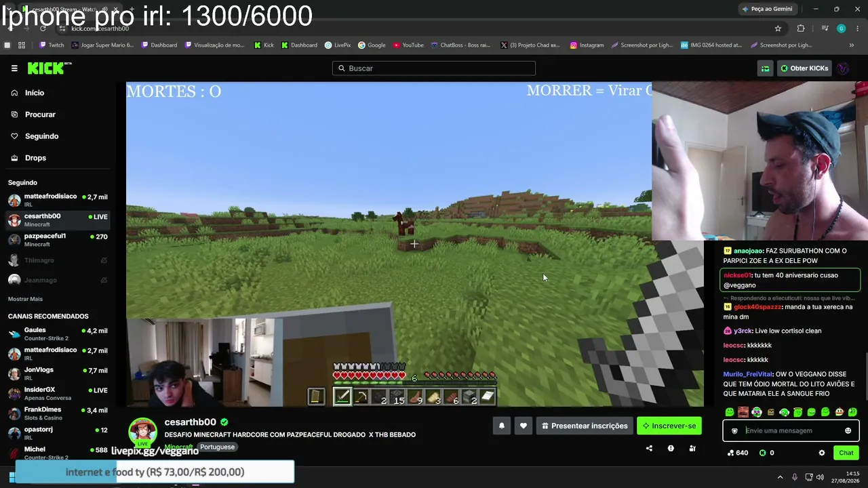Viewport: 868px width, 488px height.
Task: Open the user profile avatar menu
Action: (x=843, y=68)
